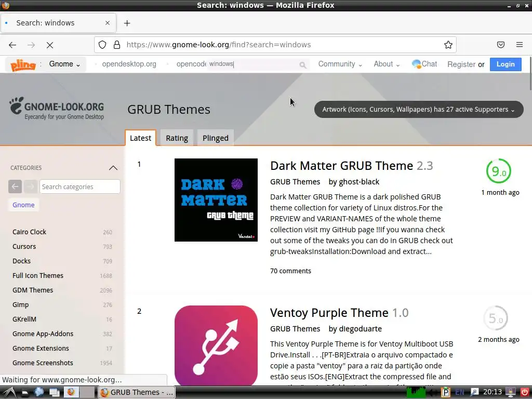This screenshot has height=399, width=532.
Task: Click the grayed browser forward arrow
Action: coord(31,45)
